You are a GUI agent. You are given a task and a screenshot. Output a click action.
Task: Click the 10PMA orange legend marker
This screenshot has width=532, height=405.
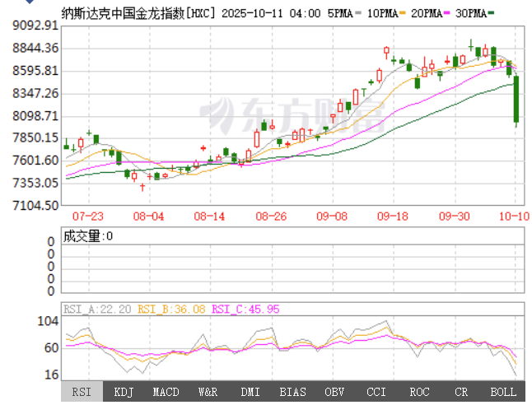403,13
